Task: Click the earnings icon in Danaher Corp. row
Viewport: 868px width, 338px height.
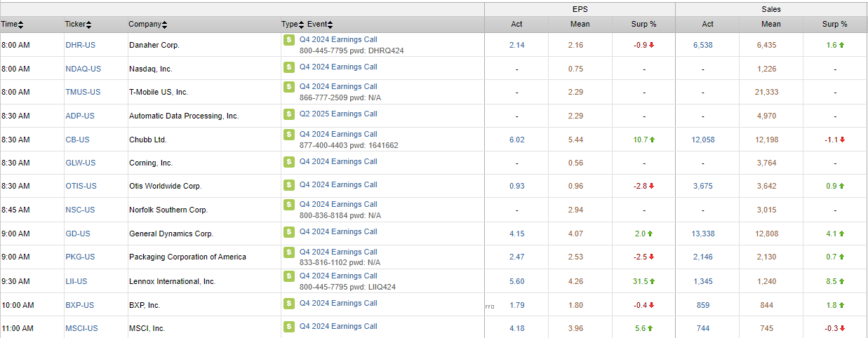Action: coord(288,40)
